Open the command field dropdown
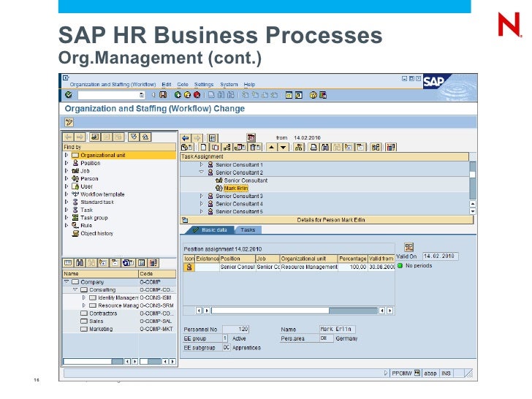The image size is (532, 399). [x=142, y=95]
